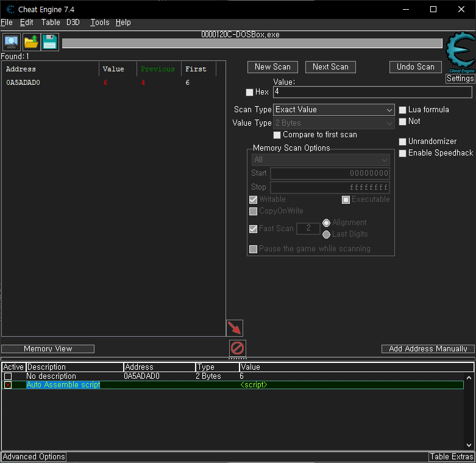476x463 pixels.
Task: Click the First column header
Action: [199, 69]
